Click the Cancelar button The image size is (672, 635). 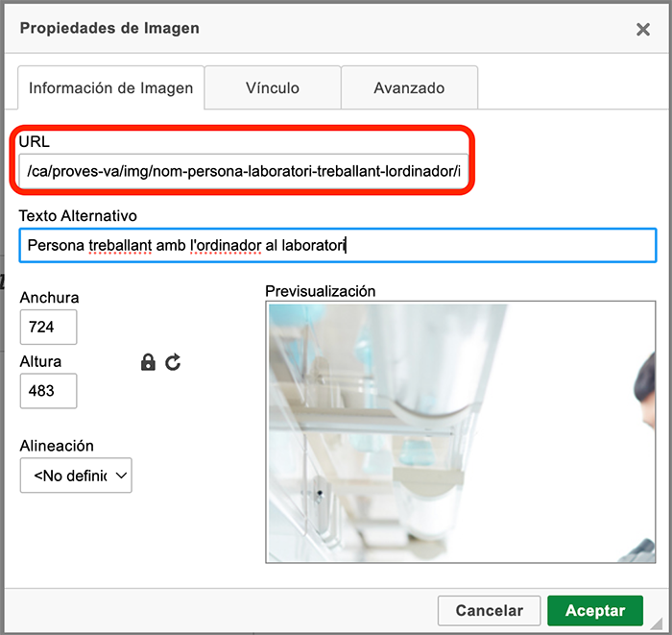[x=489, y=610]
